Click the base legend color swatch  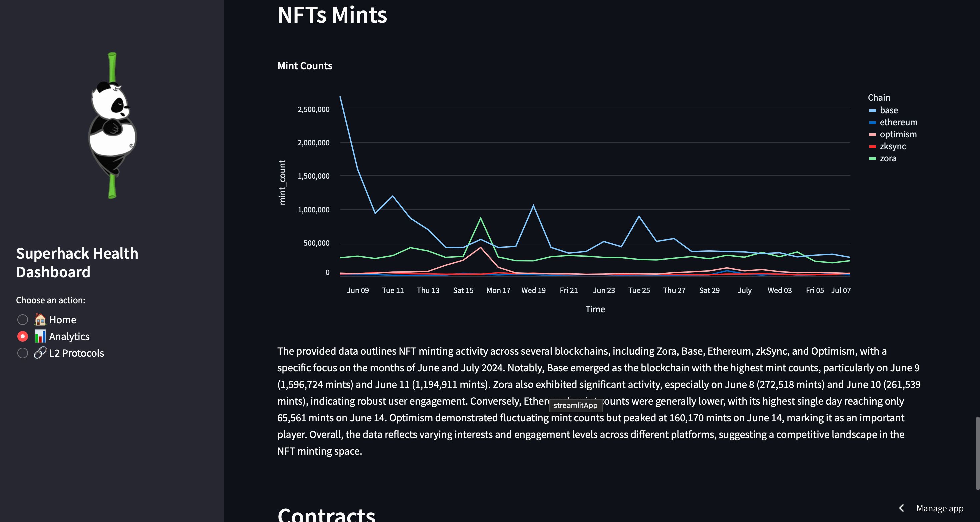873,111
